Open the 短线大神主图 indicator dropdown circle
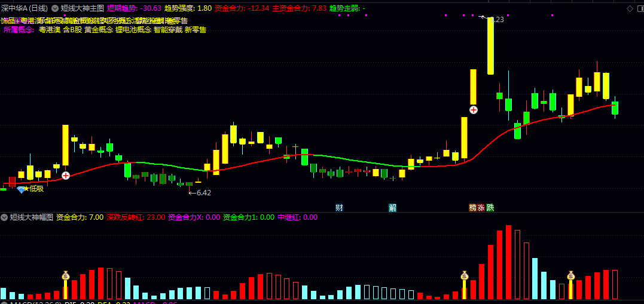The width and height of the screenshot is (644, 304). pyautogui.click(x=54, y=8)
